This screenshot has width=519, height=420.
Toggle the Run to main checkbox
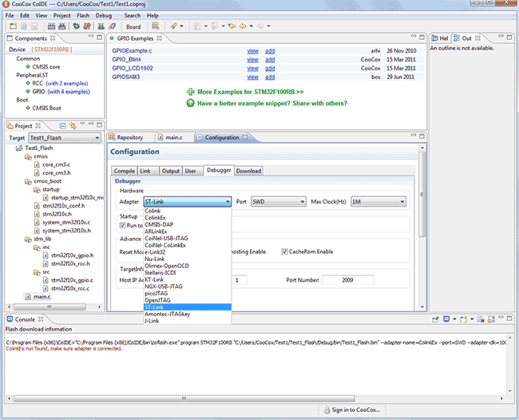coord(122,226)
